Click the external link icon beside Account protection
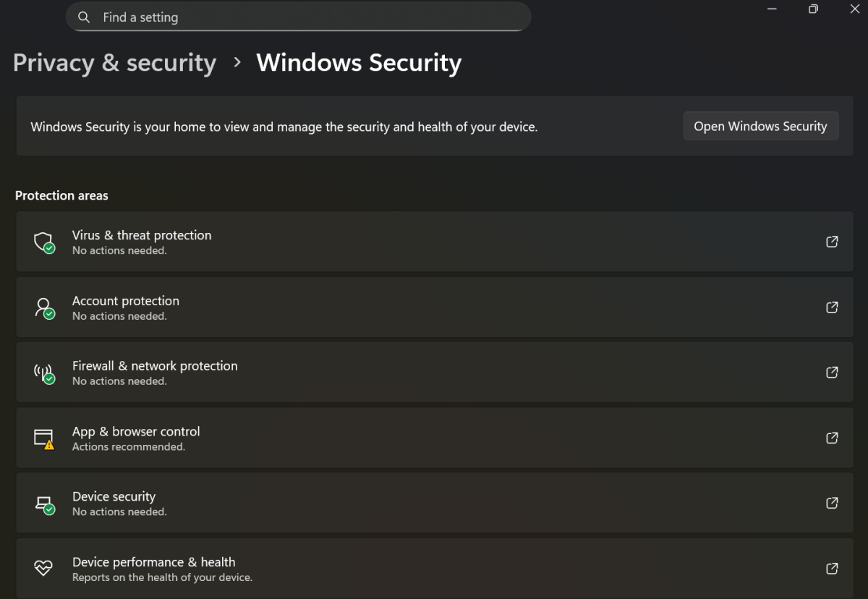 832,307
